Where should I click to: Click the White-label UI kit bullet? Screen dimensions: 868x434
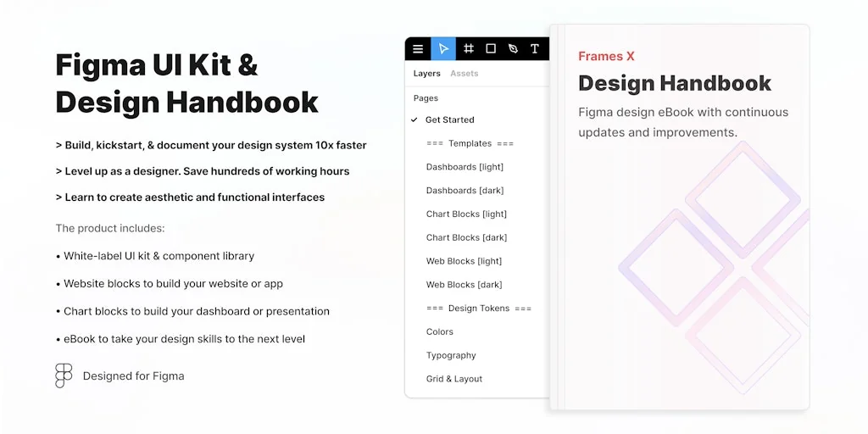coord(155,256)
